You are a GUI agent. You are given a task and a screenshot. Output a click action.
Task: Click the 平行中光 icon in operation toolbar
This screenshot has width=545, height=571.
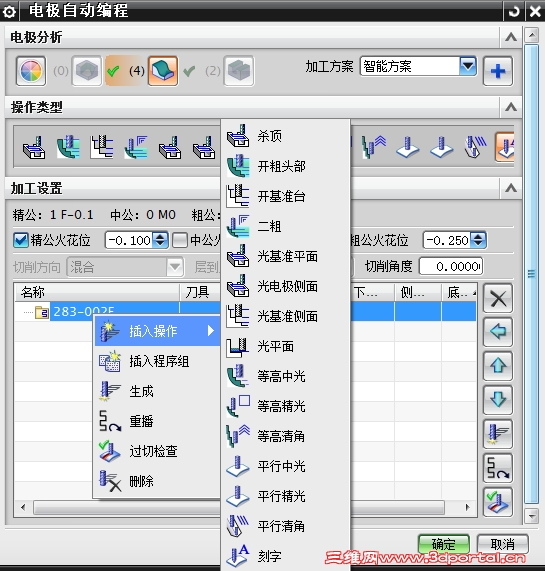[407, 147]
